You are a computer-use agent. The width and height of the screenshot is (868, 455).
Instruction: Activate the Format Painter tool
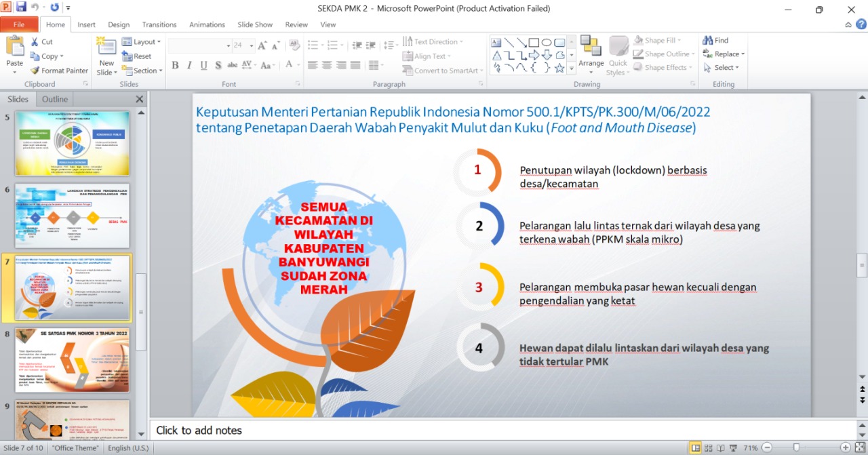pos(59,70)
